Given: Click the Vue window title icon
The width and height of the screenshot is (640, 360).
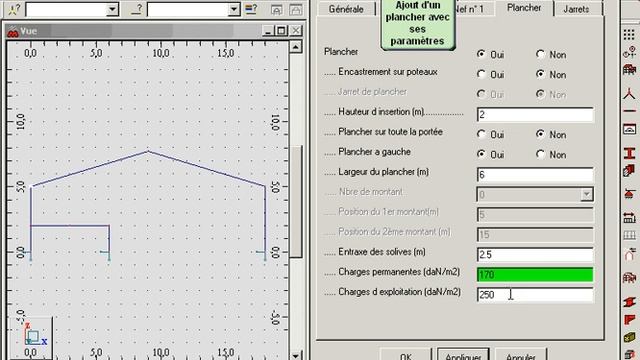Looking at the screenshot, I should click(x=13, y=31).
